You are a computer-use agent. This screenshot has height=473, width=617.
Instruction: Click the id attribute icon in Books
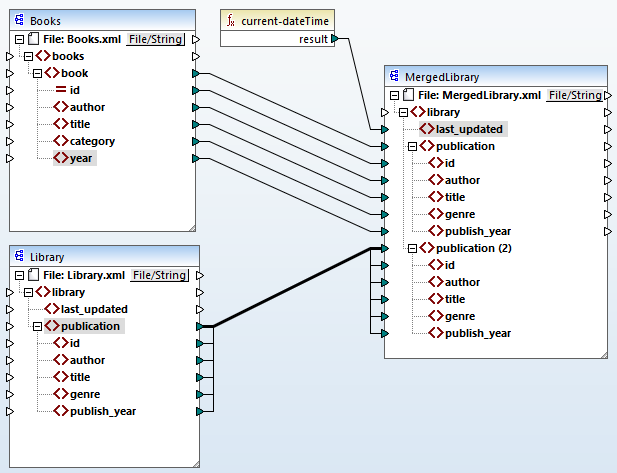tap(60, 90)
